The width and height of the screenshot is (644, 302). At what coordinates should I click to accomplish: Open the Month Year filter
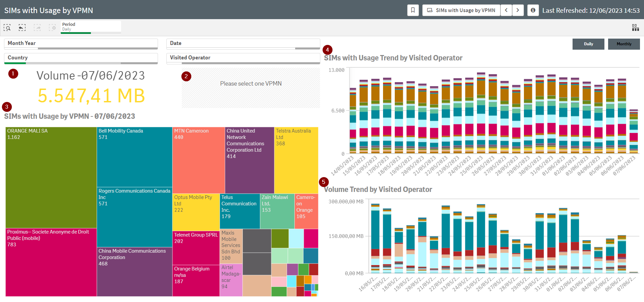(81, 43)
